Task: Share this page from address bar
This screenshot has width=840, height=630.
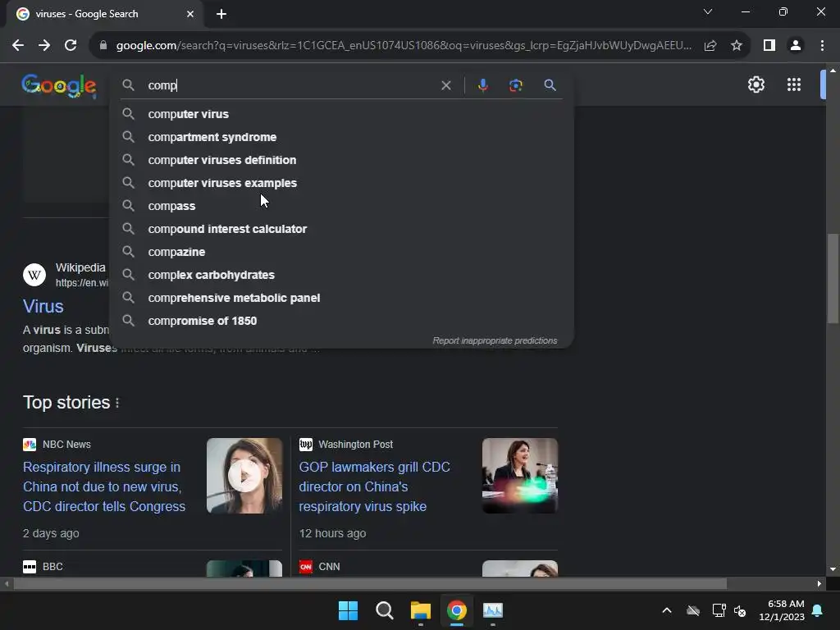Action: point(710,46)
